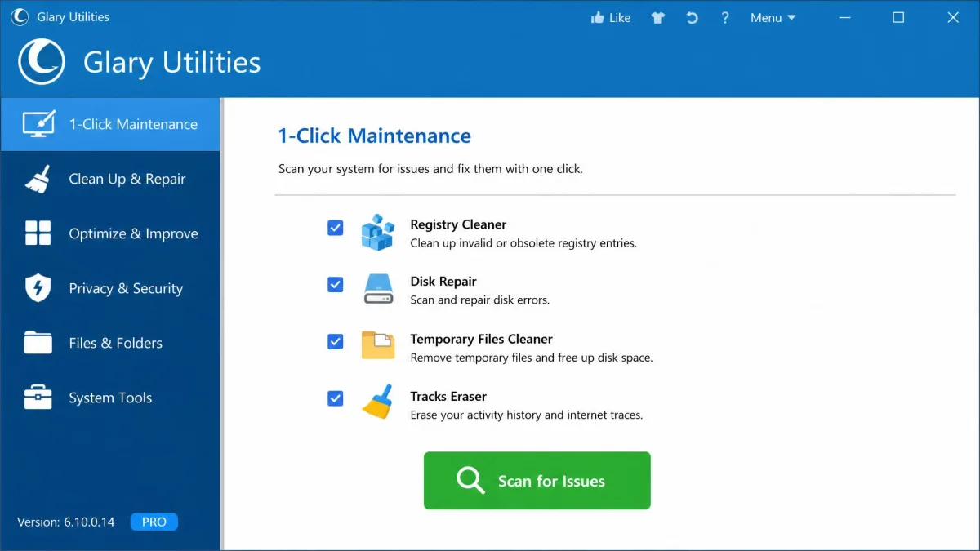The image size is (980, 551).
Task: Click the small title bar app icon
Action: [x=20, y=17]
